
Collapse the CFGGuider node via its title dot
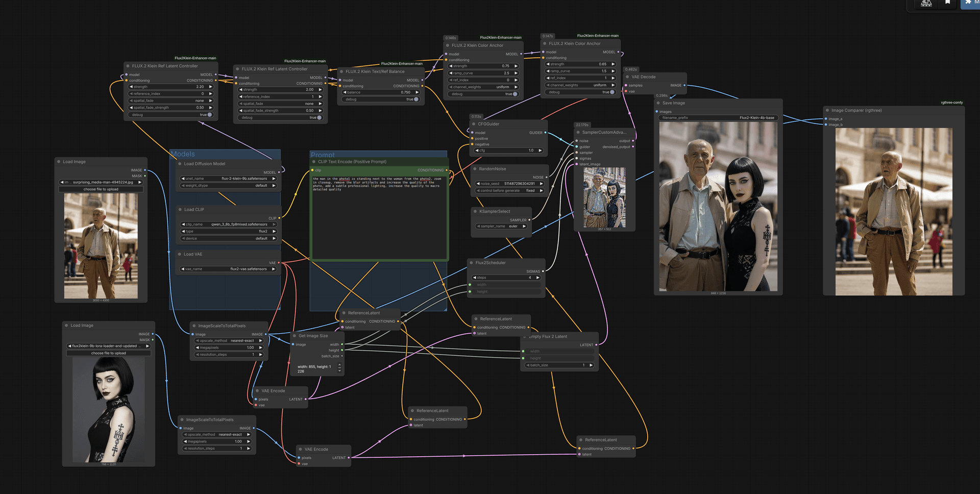pyautogui.click(x=473, y=124)
